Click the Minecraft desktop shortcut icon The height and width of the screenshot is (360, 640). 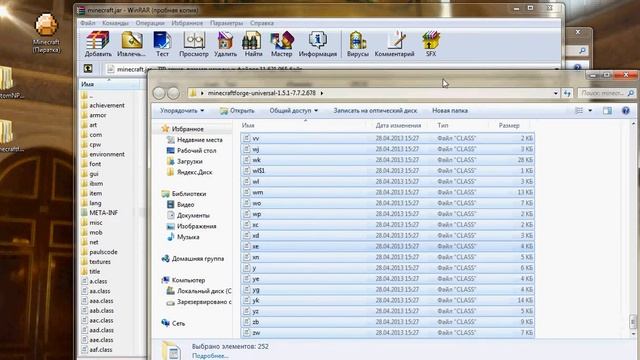[x=47, y=33]
